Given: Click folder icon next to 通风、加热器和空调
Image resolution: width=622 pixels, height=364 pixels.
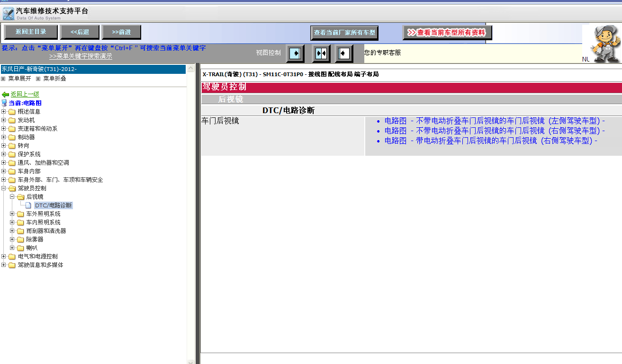Looking at the screenshot, I should [x=12, y=163].
